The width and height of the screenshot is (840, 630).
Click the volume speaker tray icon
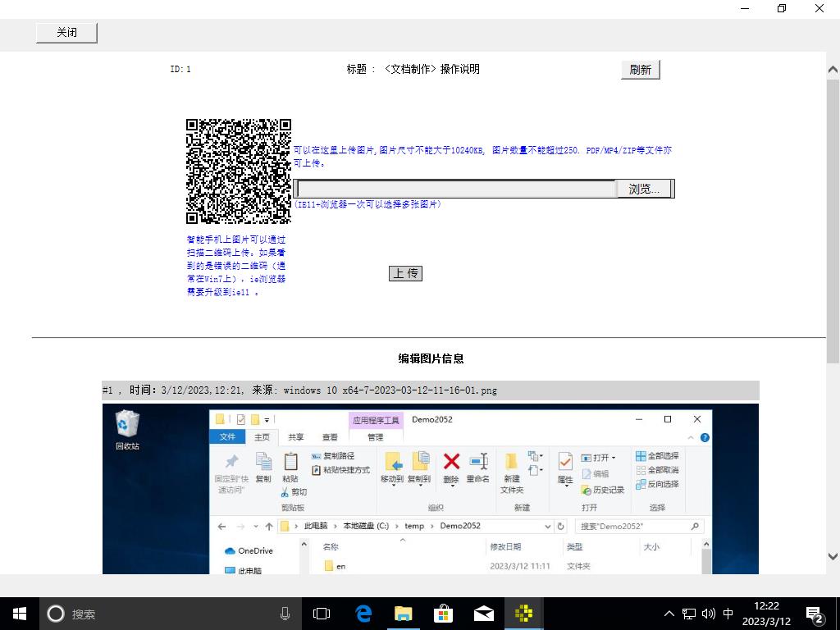pos(709,614)
